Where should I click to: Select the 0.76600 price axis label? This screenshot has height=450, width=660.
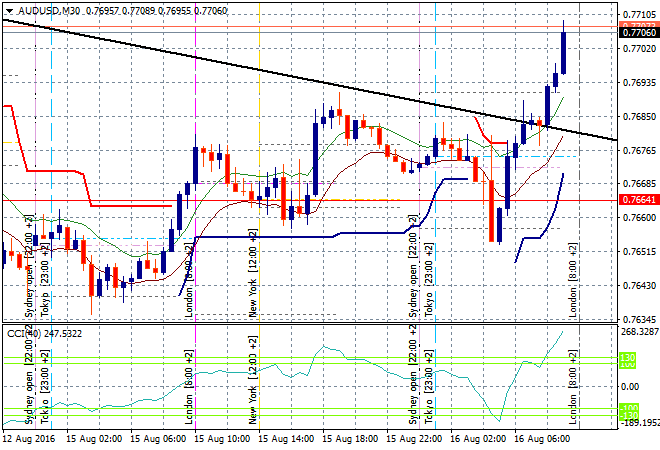pos(639,218)
